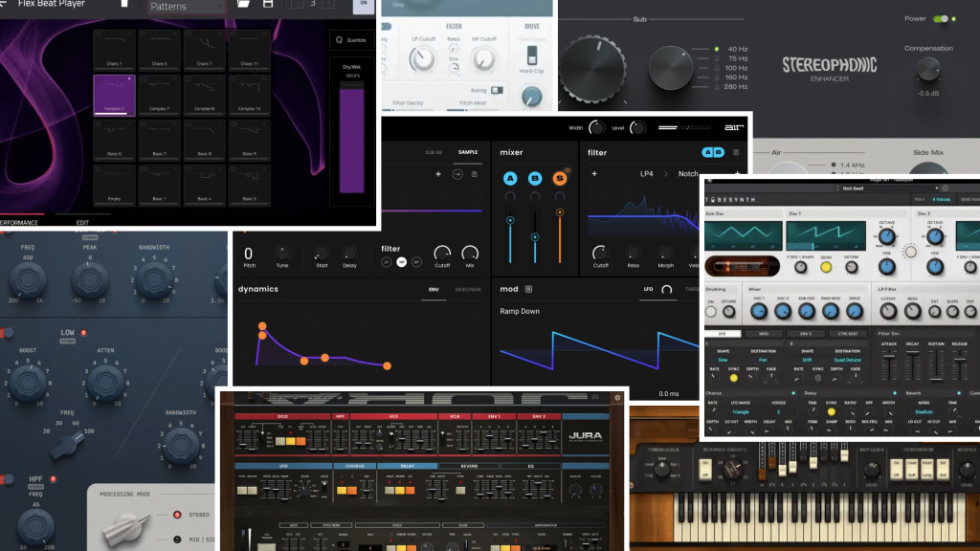Viewport: 980px width, 551px height.
Task: Click the arrow-in-circle icon under the SAMPLE tab
Action: click(x=457, y=174)
